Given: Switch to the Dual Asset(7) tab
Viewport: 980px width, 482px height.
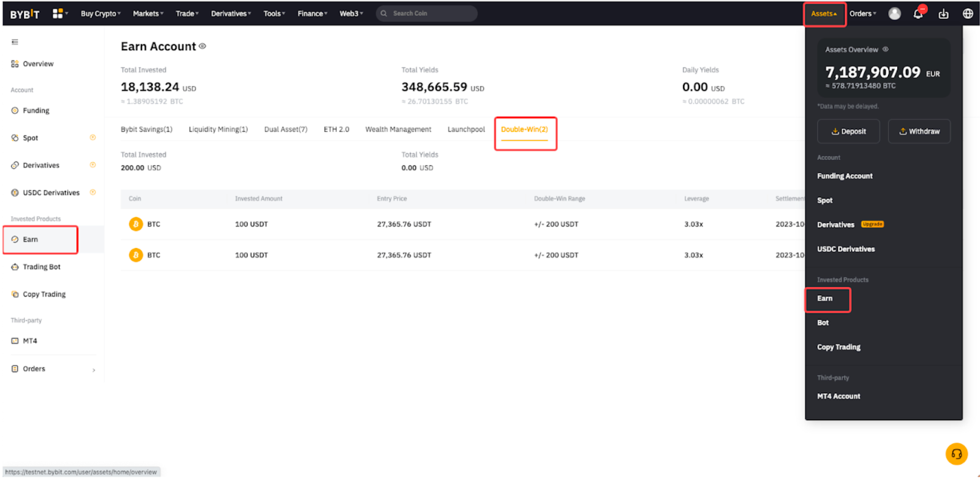Looking at the screenshot, I should (x=285, y=129).
